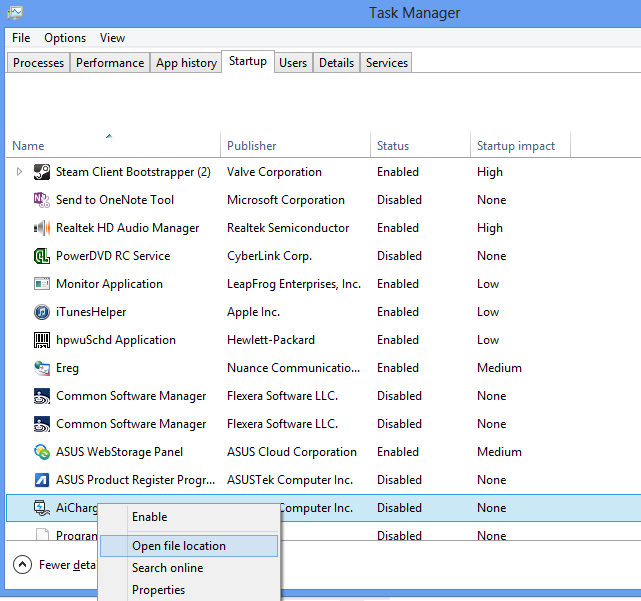Select the Realtek HD Audio Manager name
This screenshot has width=641, height=601.
(128, 228)
